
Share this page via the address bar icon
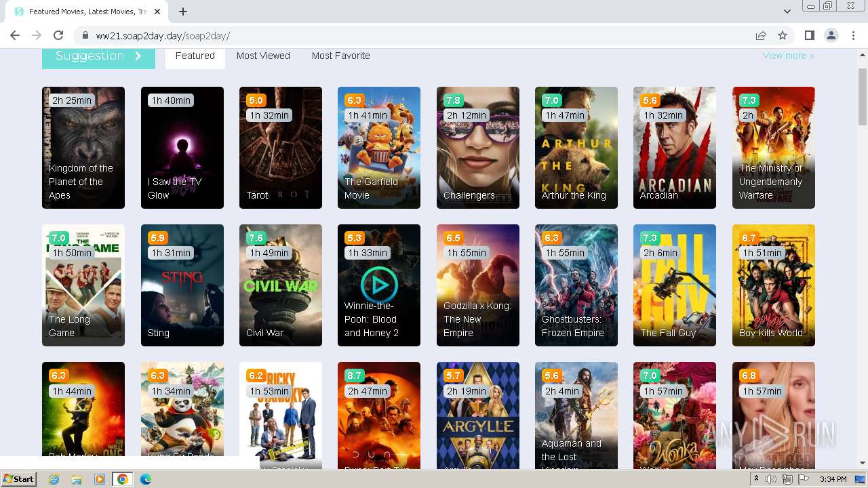point(761,35)
